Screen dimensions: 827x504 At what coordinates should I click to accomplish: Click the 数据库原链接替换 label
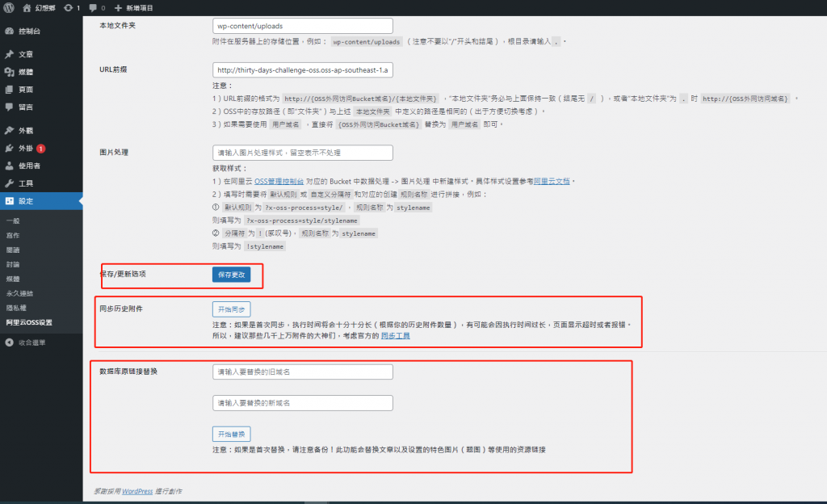point(128,372)
